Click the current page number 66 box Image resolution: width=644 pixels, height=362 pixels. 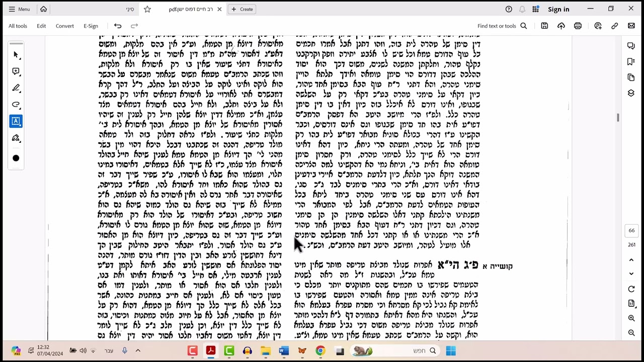point(631,230)
